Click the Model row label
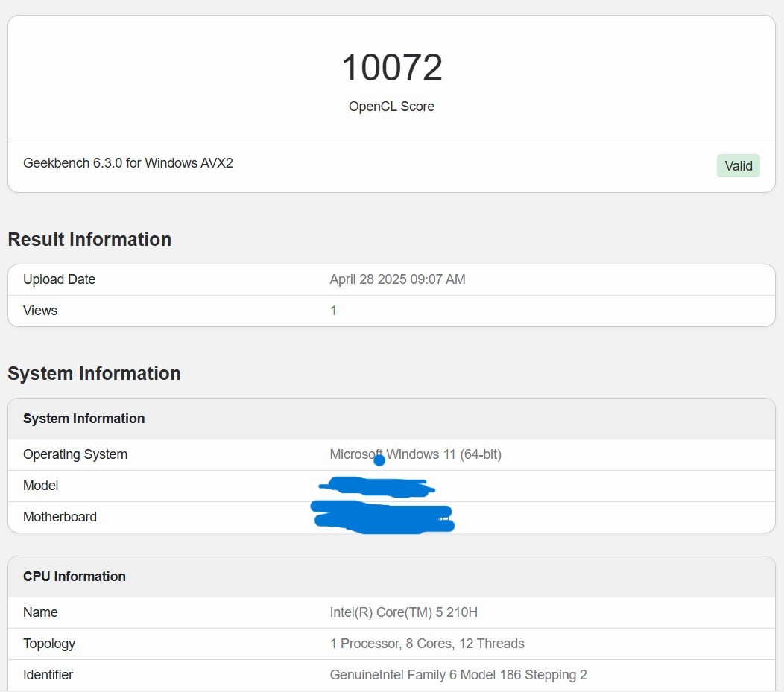784x692 pixels. point(41,486)
